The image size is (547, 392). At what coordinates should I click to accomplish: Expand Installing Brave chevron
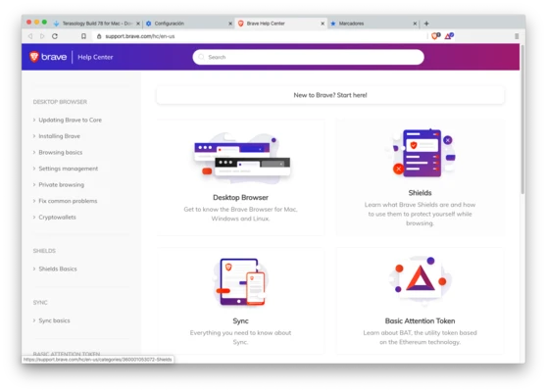pos(34,136)
